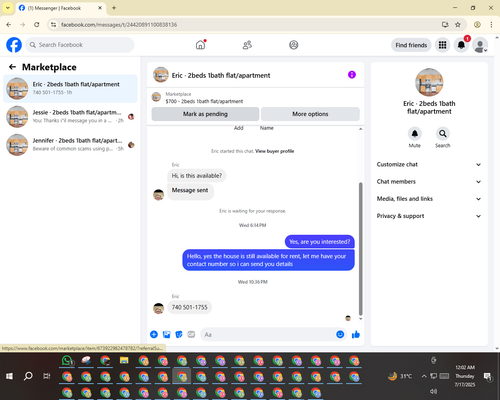Image resolution: width=500 pixels, height=400 pixels.
Task: Open Chrome three-dot menu
Action: [x=491, y=25]
